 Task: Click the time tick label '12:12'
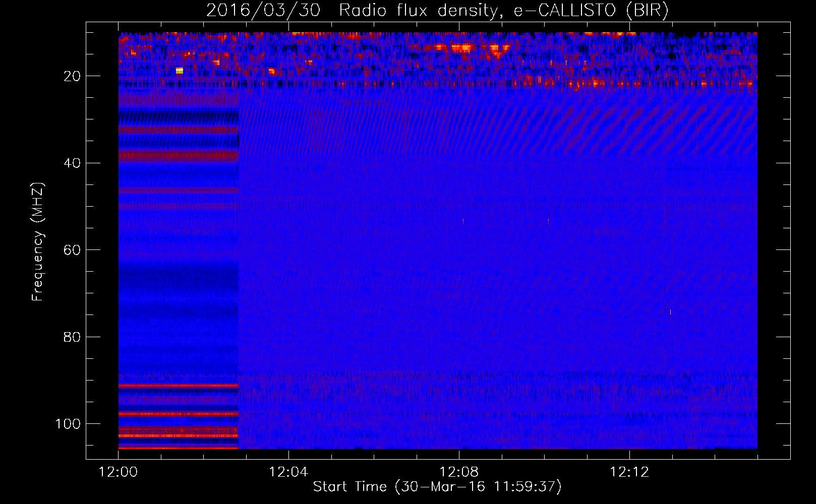629,472
